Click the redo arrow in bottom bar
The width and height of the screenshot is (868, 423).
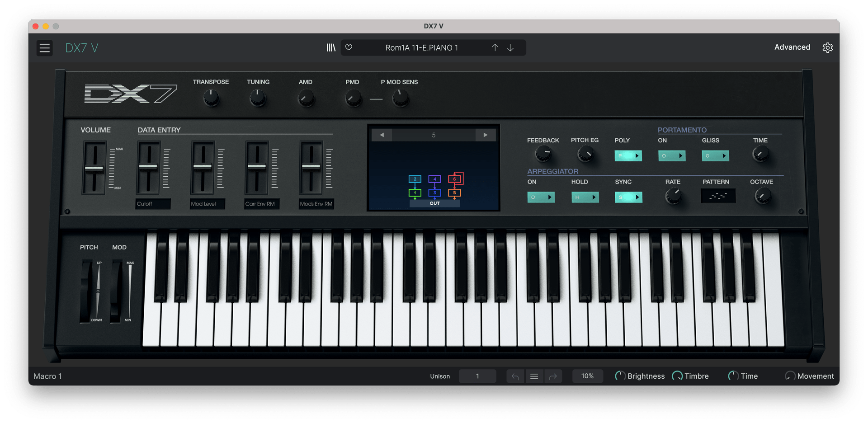(x=553, y=376)
